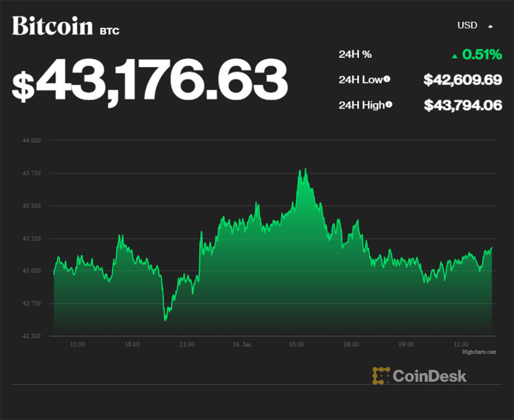Click the chart's highest peak point
Screen dimensions: 514x420
pos(305,169)
